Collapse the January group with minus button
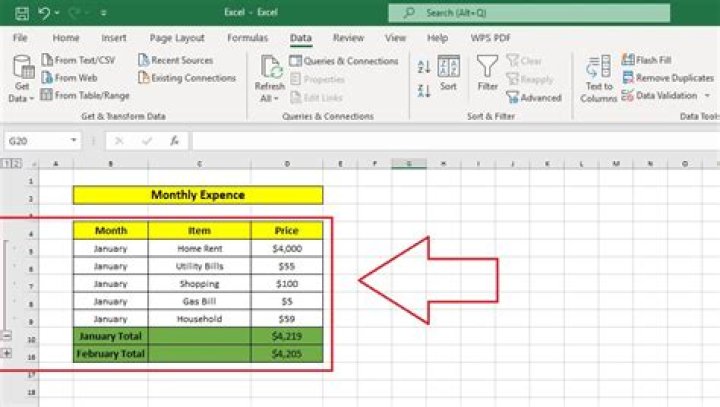This screenshot has width=720, height=407. point(6,336)
